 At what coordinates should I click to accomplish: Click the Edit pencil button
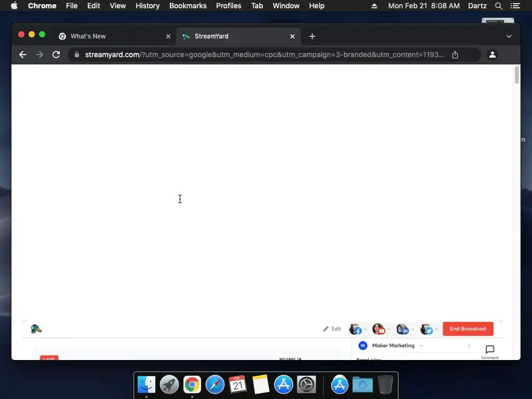point(332,329)
